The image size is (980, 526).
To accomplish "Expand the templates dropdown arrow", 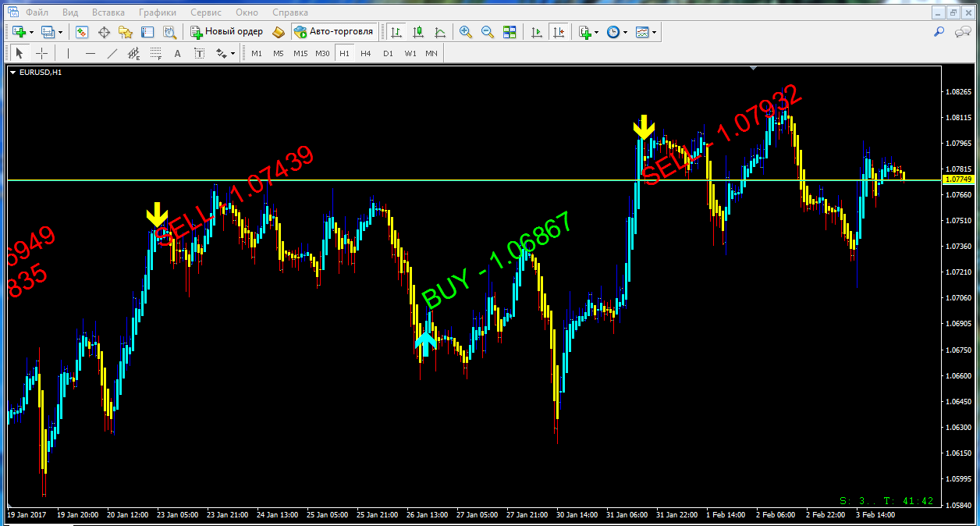I will [654, 32].
